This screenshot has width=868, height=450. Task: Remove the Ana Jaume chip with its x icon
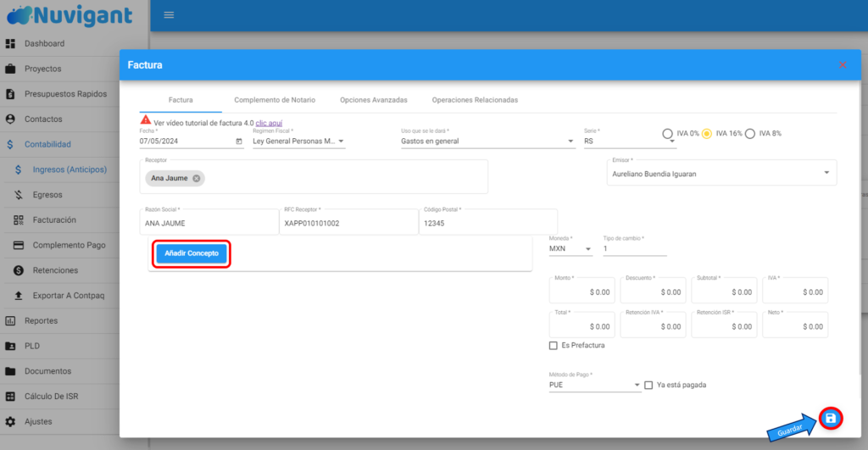(197, 178)
